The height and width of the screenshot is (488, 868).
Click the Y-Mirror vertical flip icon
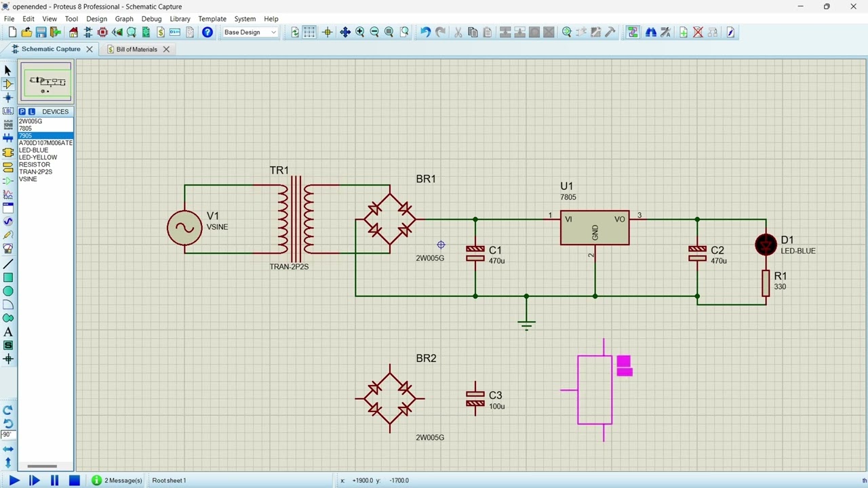click(x=8, y=462)
